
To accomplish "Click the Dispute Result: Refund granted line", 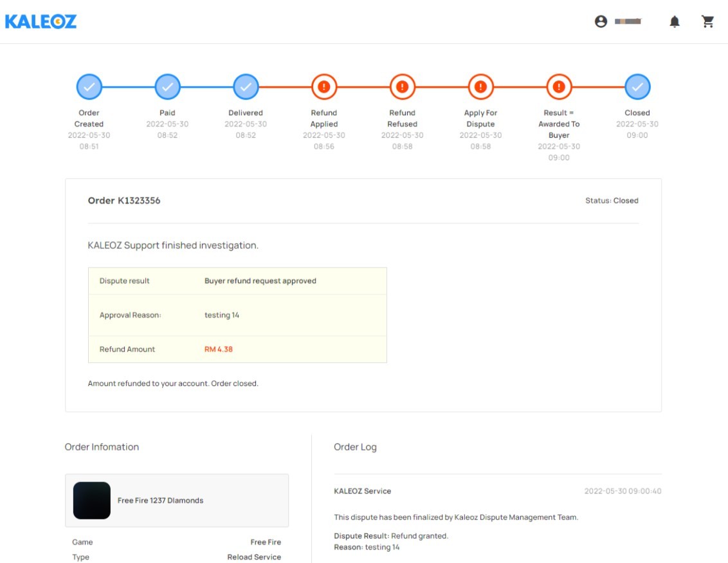I will tap(392, 536).
